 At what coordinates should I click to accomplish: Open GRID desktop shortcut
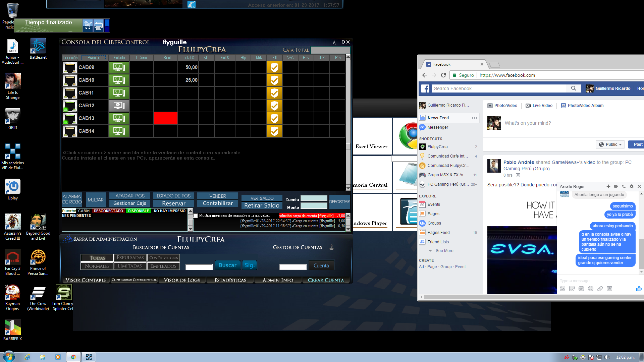(13, 119)
